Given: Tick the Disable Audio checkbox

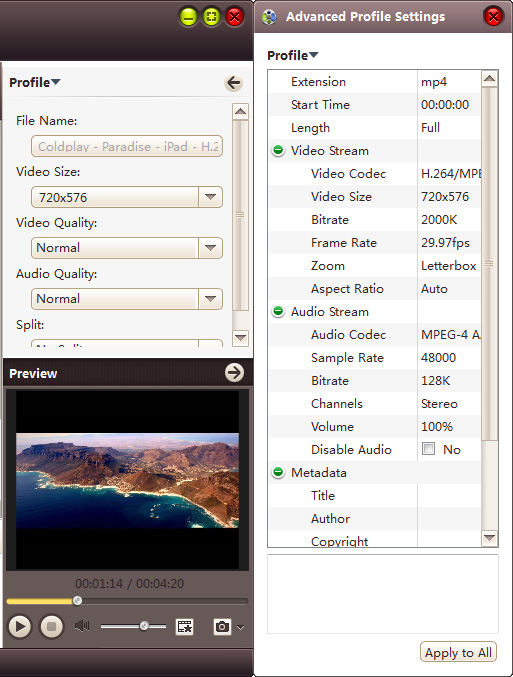Looking at the screenshot, I should [428, 449].
